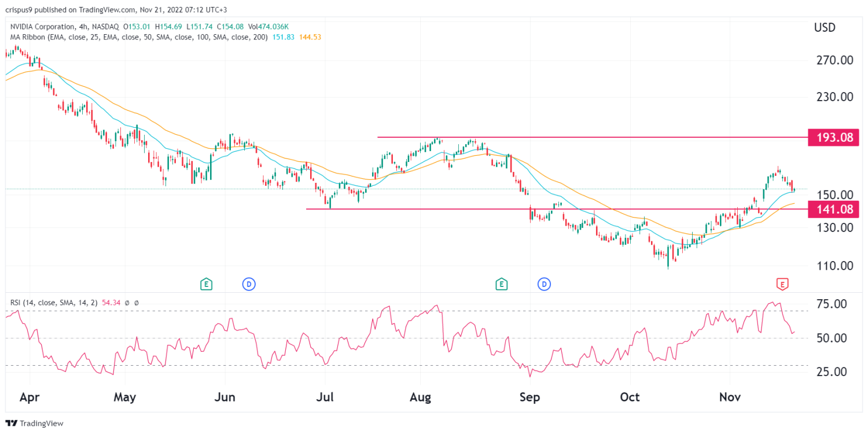Click the blue dividend icon near September
The height and width of the screenshot is (434, 868).
[x=544, y=284]
